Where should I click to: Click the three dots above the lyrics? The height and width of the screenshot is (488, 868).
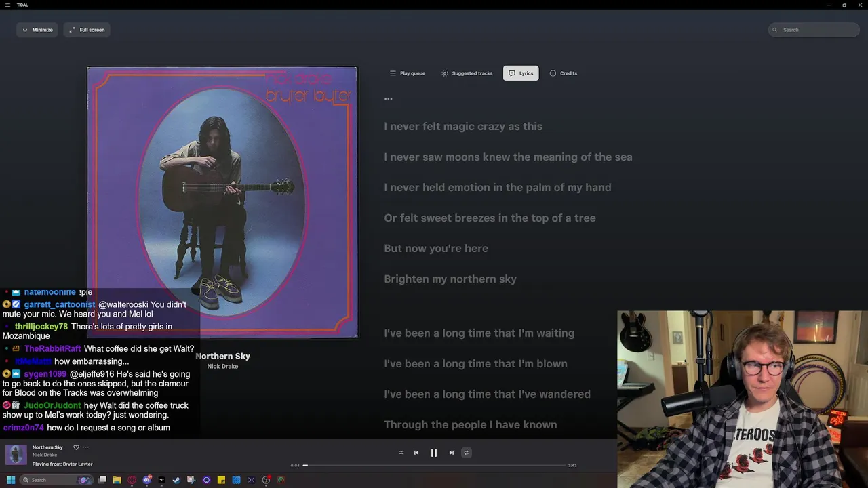tap(389, 99)
